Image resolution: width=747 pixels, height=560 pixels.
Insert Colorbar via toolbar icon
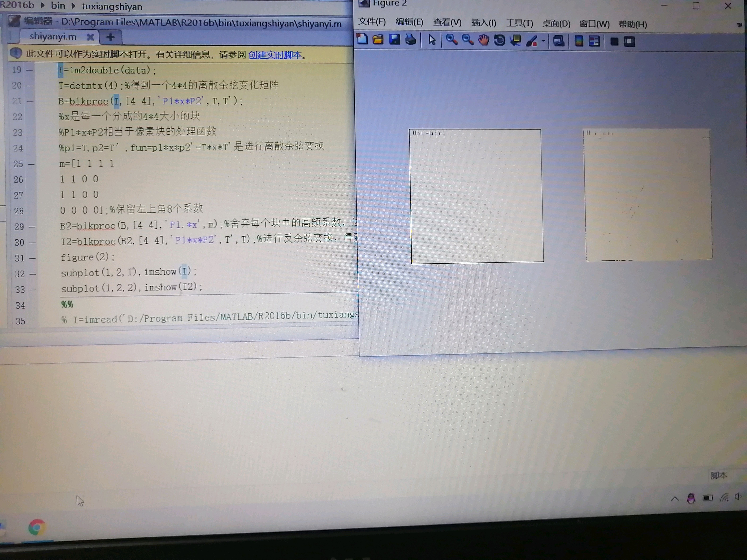[x=579, y=41]
